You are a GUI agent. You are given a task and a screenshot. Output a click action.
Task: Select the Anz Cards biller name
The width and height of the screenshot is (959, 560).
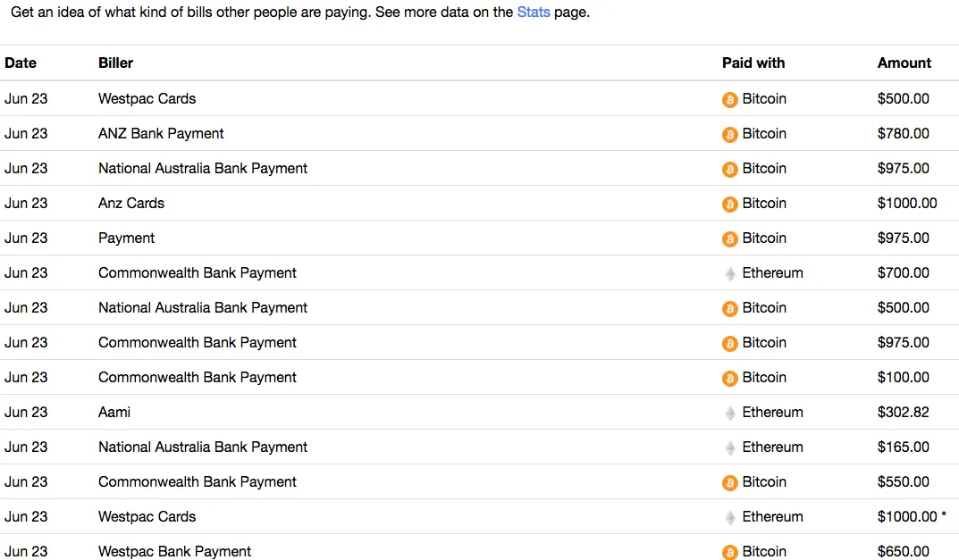pyautogui.click(x=130, y=203)
